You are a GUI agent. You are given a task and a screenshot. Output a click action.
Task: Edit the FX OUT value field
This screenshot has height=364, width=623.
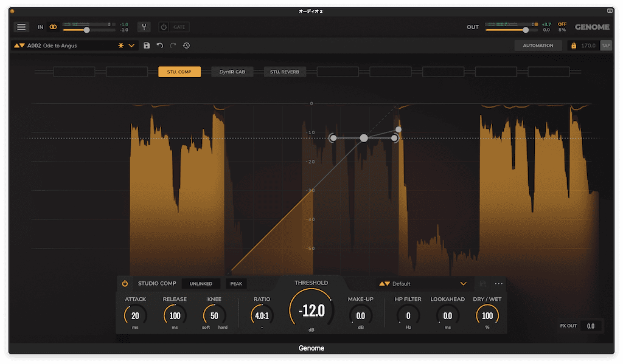point(591,326)
